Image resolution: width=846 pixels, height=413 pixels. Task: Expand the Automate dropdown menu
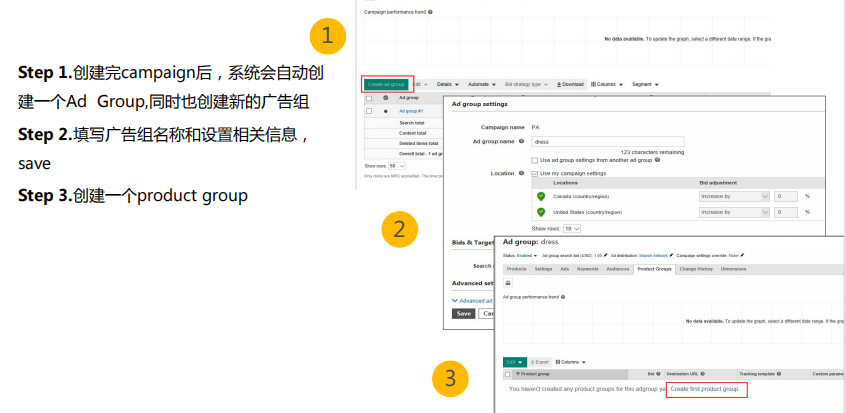(x=480, y=84)
